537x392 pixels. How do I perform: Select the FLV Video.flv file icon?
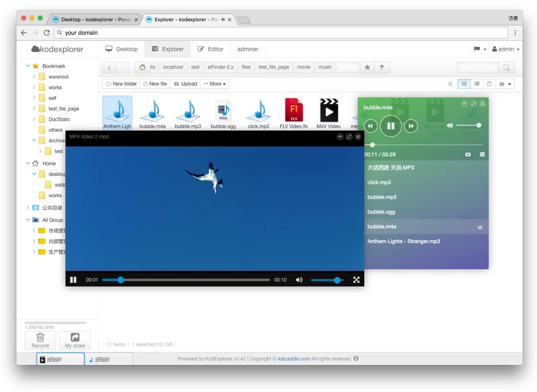pyautogui.click(x=294, y=113)
